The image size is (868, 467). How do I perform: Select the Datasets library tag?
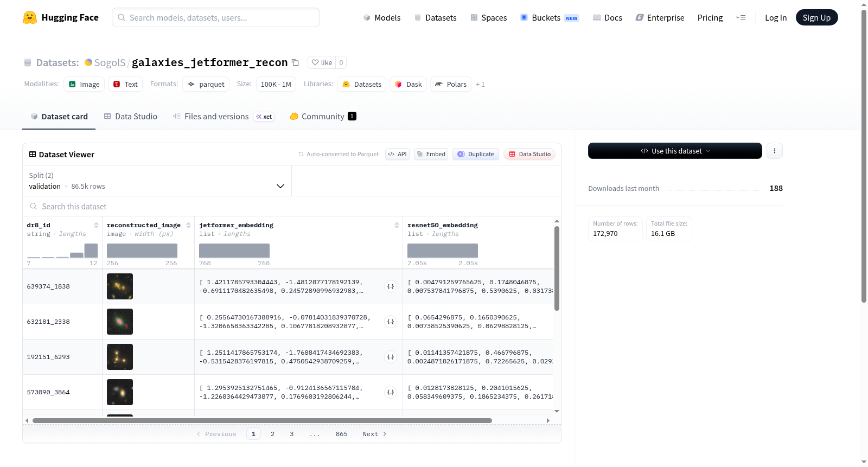pyautogui.click(x=362, y=84)
